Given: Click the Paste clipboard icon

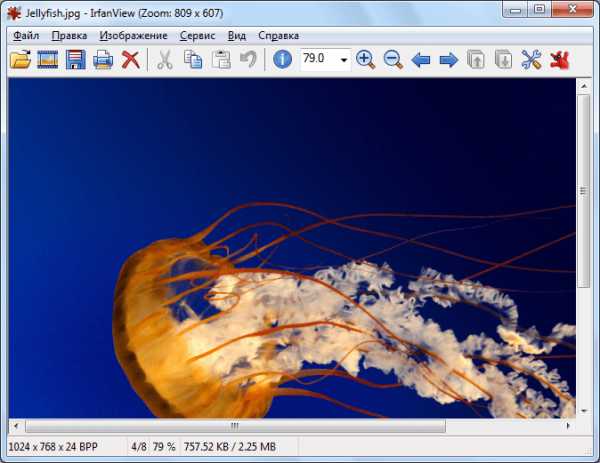Looking at the screenshot, I should [221, 60].
